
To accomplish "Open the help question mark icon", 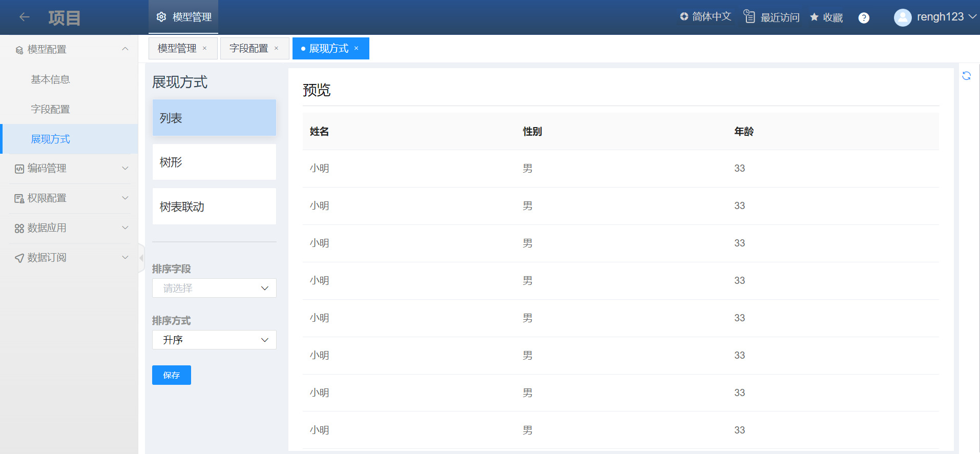I will click(x=864, y=18).
